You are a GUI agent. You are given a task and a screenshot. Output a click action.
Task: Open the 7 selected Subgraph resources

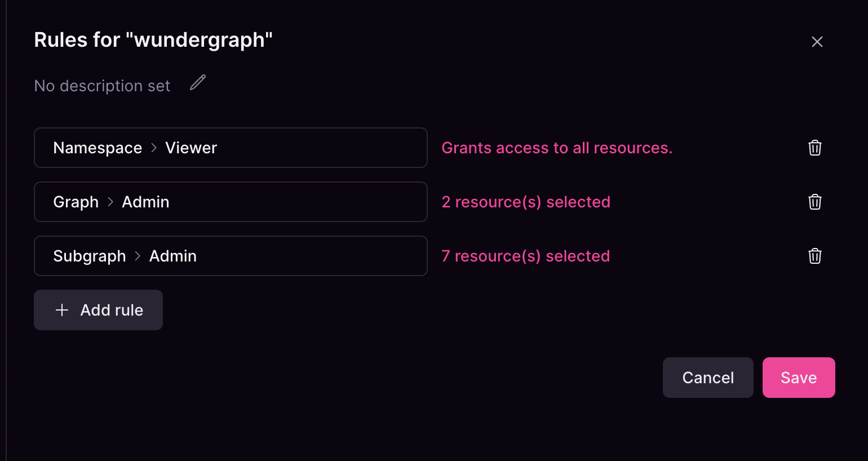point(525,256)
